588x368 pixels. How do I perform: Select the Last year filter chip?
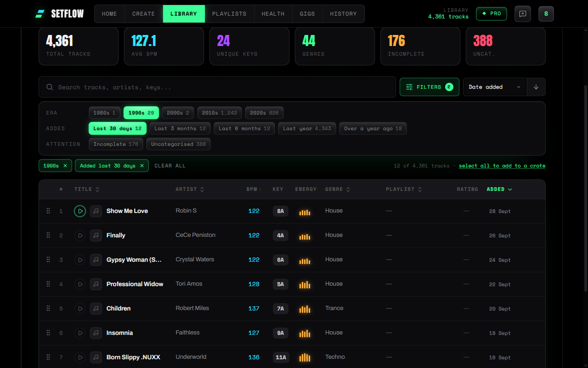pyautogui.click(x=307, y=128)
